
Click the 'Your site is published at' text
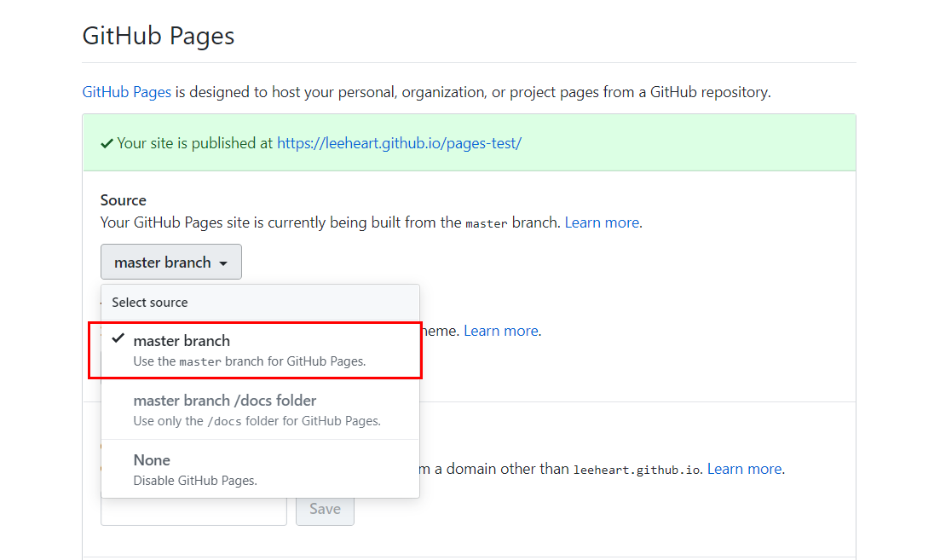(x=195, y=143)
